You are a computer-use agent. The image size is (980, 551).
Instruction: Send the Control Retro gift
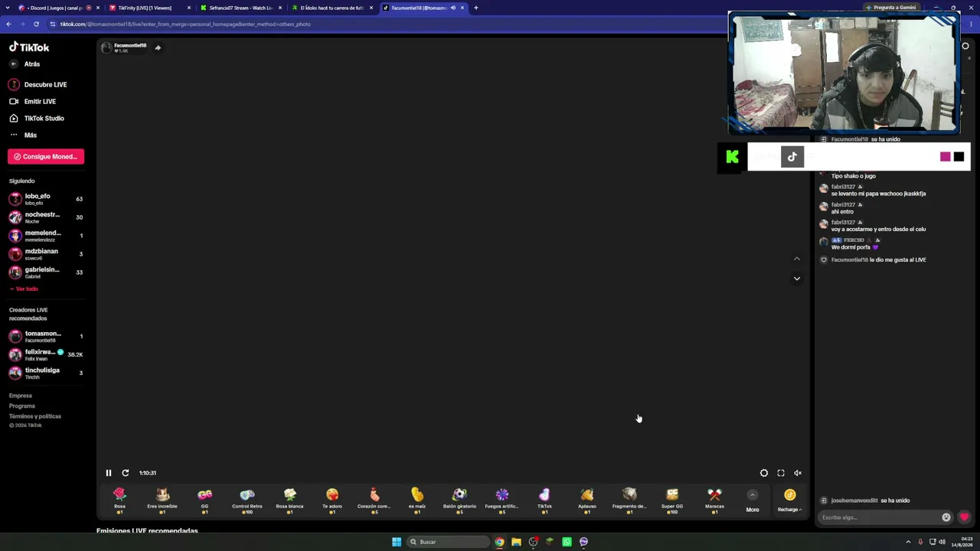[247, 500]
